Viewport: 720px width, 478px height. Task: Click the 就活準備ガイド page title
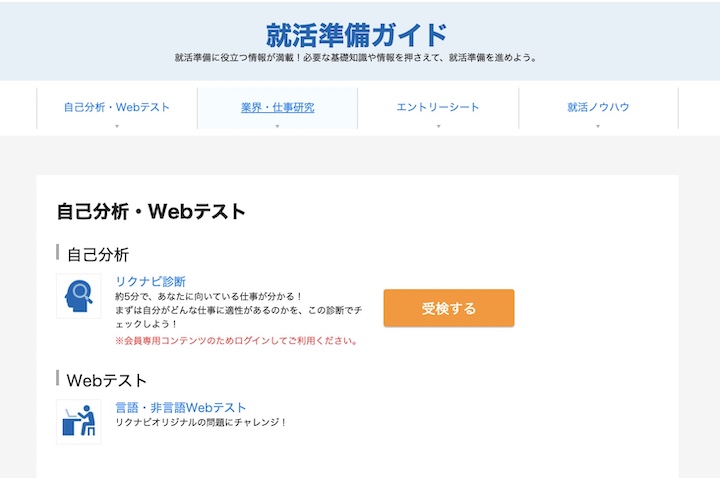pyautogui.click(x=356, y=35)
